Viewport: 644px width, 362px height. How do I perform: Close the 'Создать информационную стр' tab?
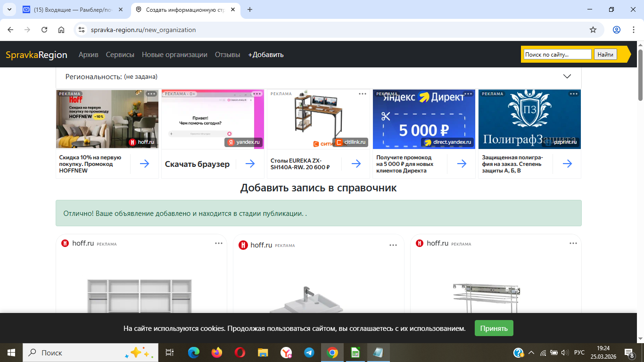(234, 9)
